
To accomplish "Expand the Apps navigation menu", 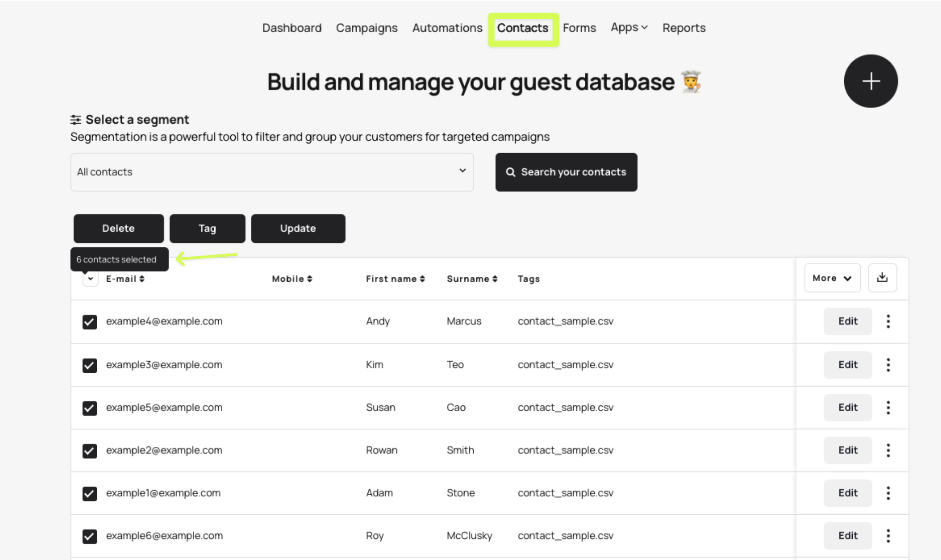I will (x=629, y=27).
